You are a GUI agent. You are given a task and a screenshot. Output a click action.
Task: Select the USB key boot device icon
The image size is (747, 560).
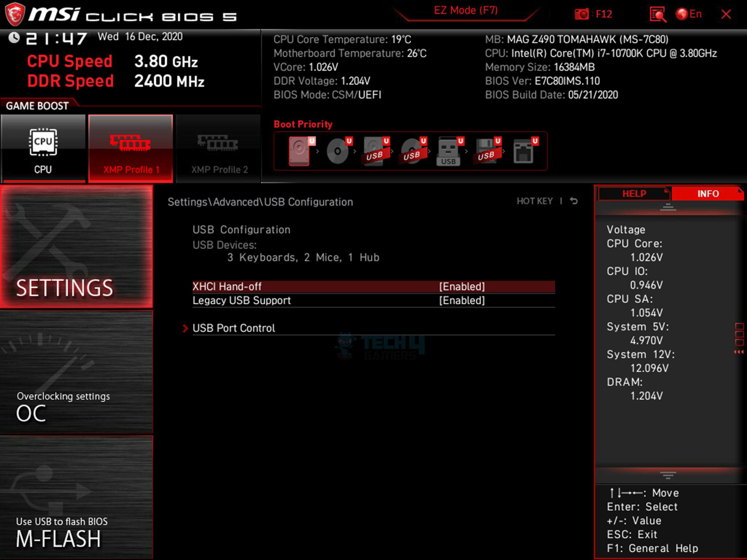[x=450, y=151]
